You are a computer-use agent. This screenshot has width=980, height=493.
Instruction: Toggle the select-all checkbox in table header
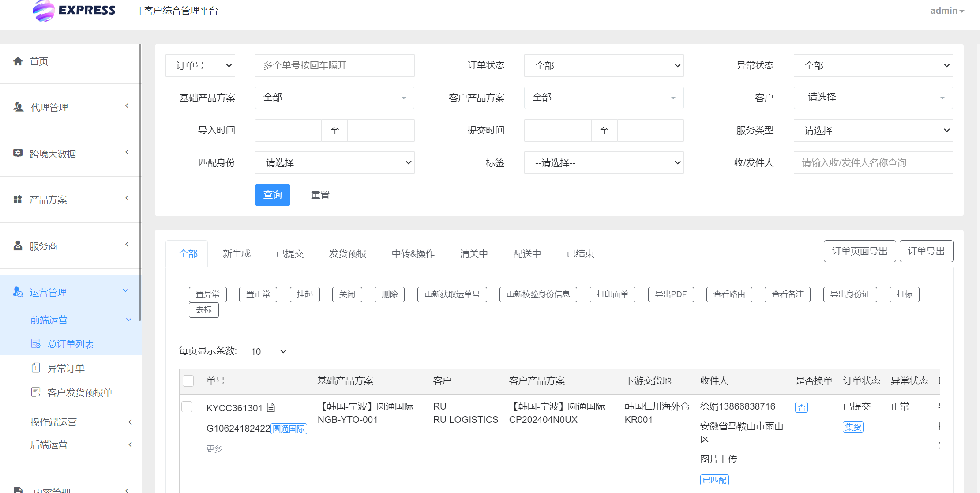188,381
